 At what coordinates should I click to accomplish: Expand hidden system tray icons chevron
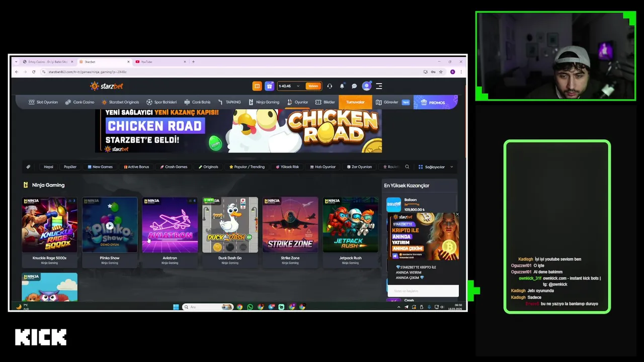point(399,307)
